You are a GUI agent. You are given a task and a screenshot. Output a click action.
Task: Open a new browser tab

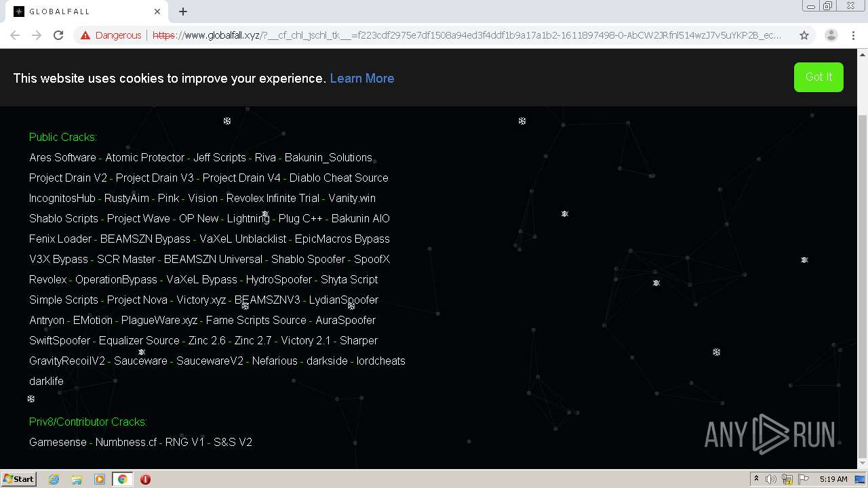tap(183, 12)
